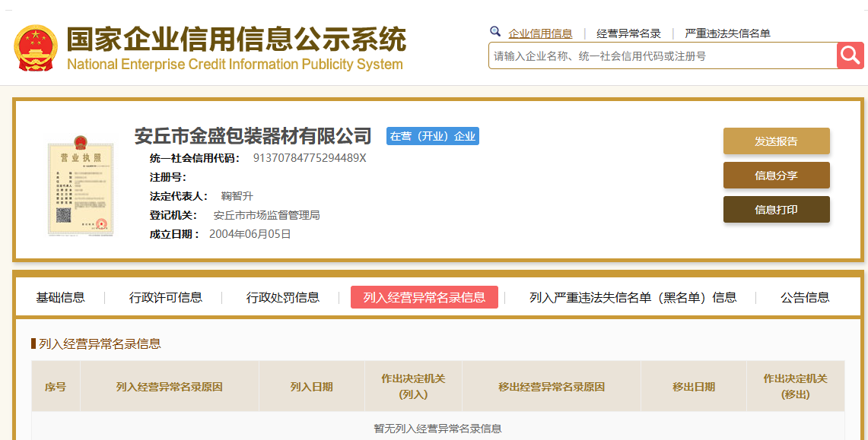Click the red search magnifier button

coord(851,55)
